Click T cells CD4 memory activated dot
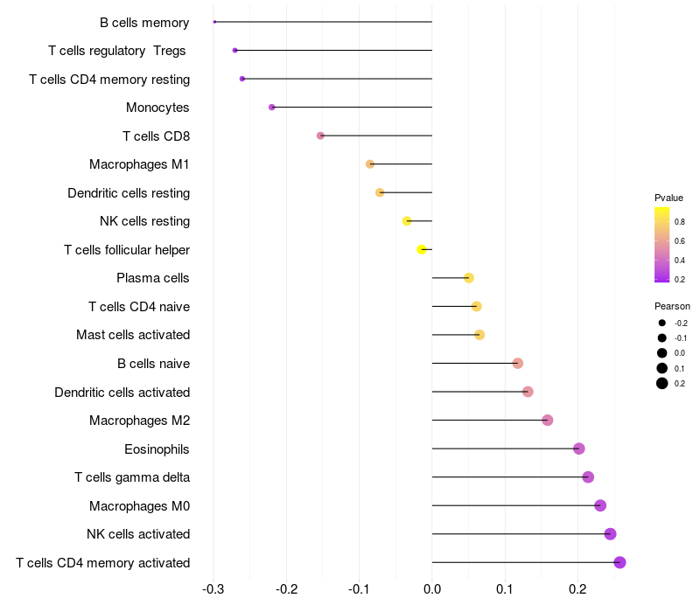This screenshot has width=700, height=612. (x=619, y=562)
